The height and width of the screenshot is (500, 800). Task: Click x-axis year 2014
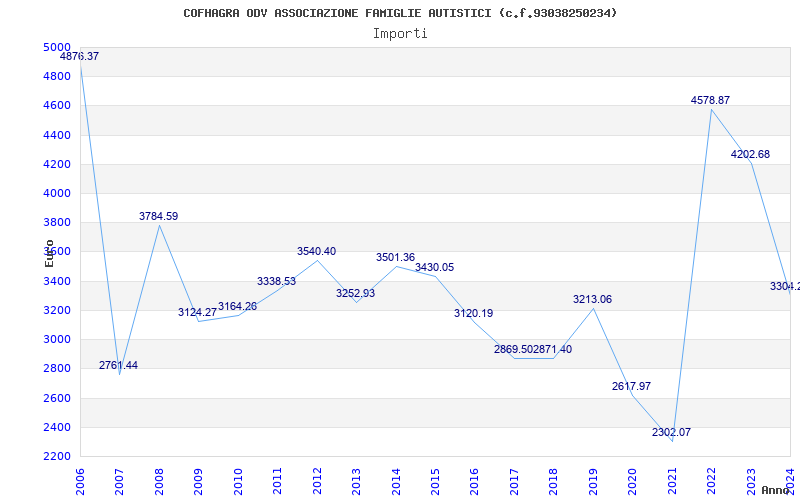click(396, 481)
